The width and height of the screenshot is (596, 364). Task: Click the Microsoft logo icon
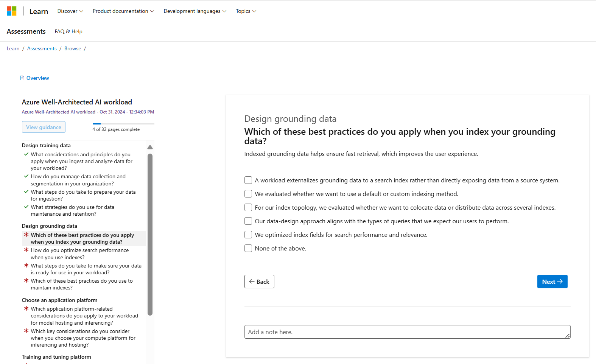12,11
